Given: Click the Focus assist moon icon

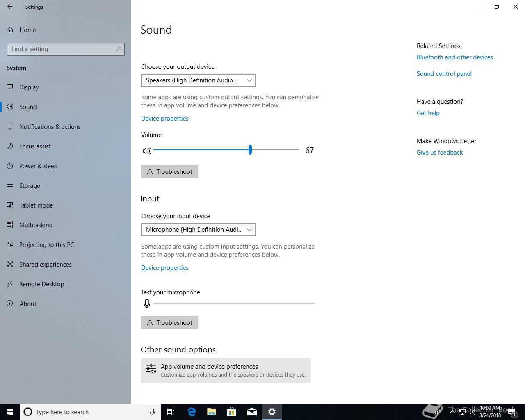Looking at the screenshot, I should click(x=10, y=146).
